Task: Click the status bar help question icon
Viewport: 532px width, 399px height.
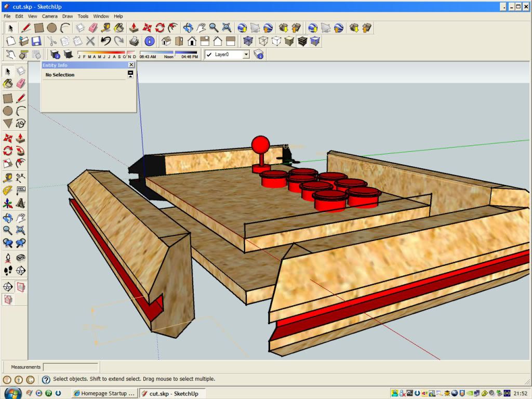Action: (x=46, y=379)
